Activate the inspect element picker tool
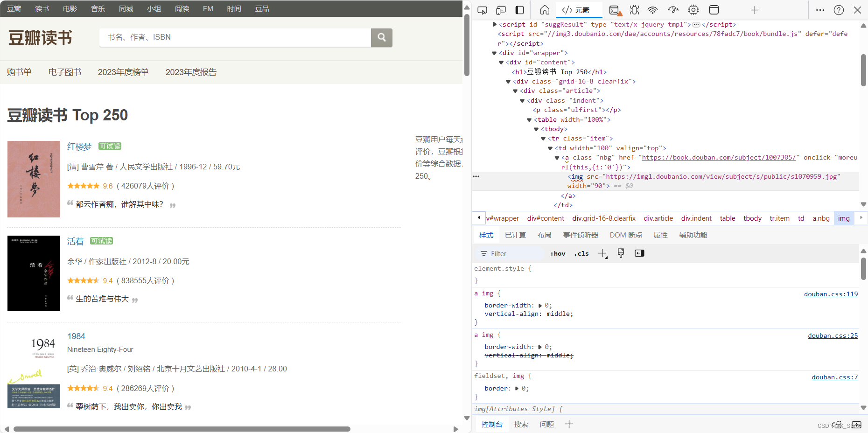This screenshot has width=868, height=433. pos(483,10)
